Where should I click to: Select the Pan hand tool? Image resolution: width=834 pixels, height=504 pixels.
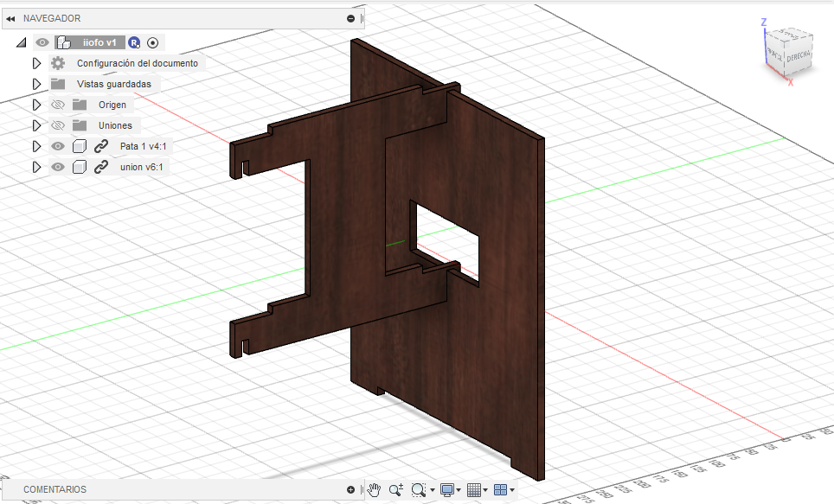tap(375, 489)
